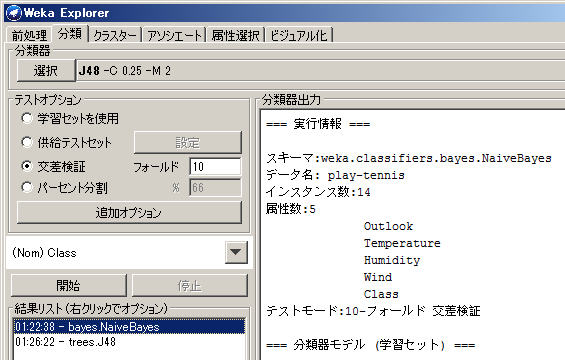Click the Weka bird icon in title bar
Image resolution: width=565 pixels, height=360 pixels.
tap(14, 13)
